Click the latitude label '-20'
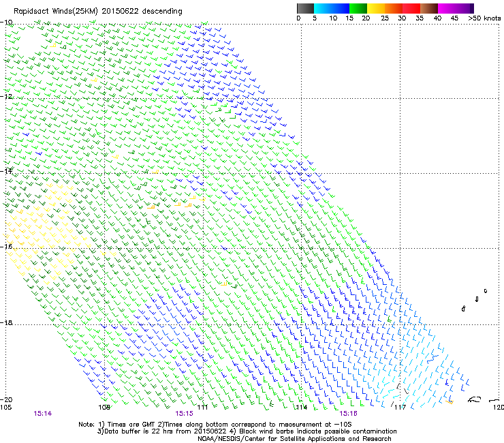Screen dimensions: 504x443 pyautogui.click(x=7, y=399)
